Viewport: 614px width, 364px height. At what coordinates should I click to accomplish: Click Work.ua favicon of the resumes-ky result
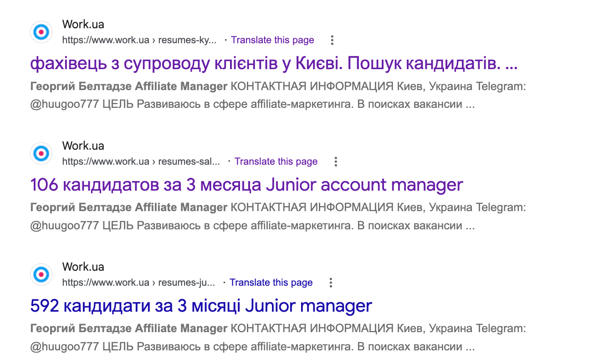tap(41, 32)
